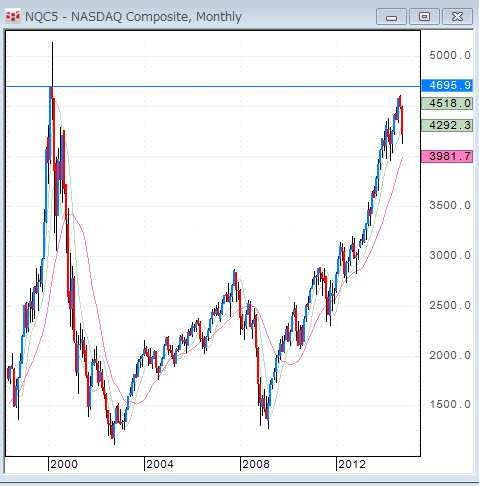
Task: Click the window title 'NQC5 - NASDAQ Composite, Monthly'
Action: coord(133,16)
